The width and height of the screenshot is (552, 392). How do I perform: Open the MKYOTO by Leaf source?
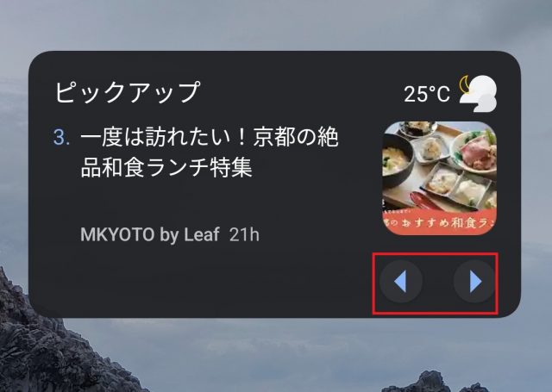coord(150,234)
